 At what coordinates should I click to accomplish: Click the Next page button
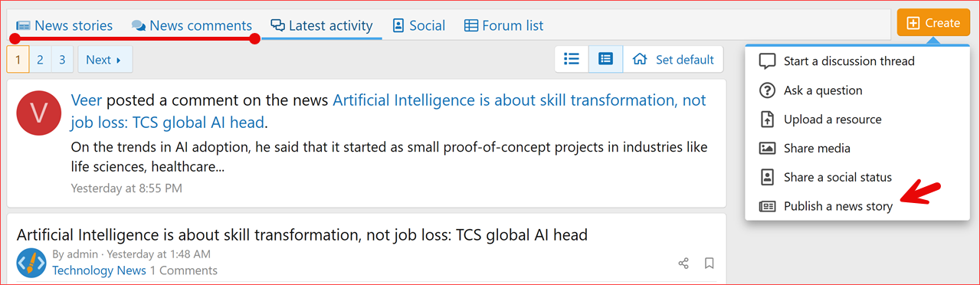[x=104, y=60]
